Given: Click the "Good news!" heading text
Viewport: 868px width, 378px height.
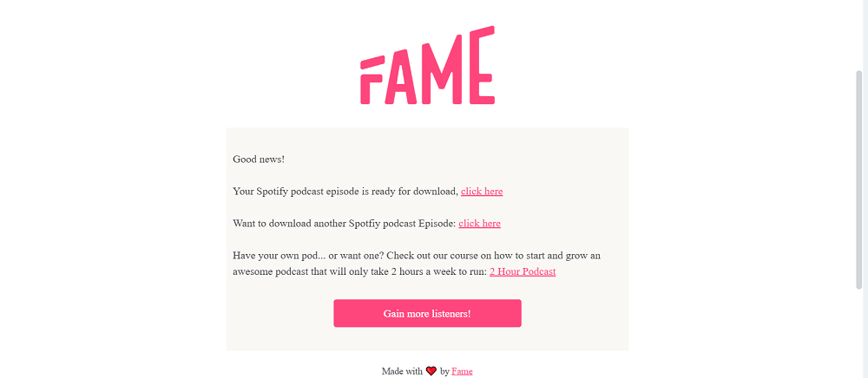Looking at the screenshot, I should click(x=259, y=160).
